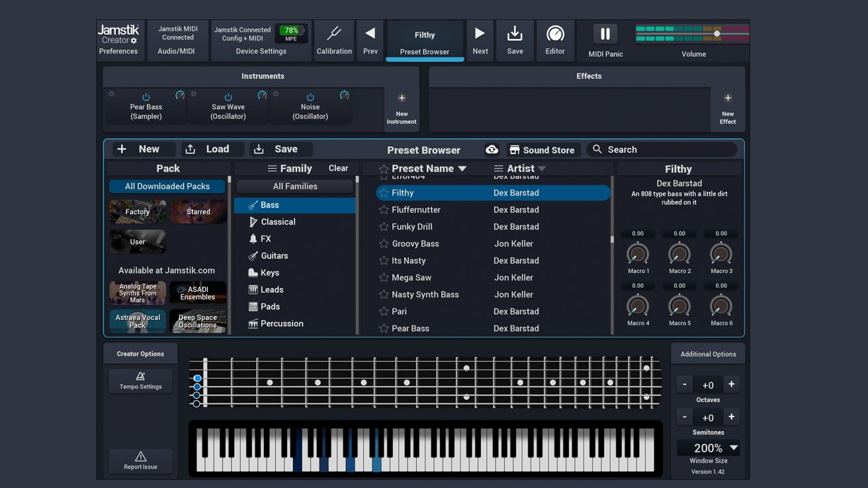
Task: Select the Nasty Synth Bass preset
Action: click(x=493, y=294)
